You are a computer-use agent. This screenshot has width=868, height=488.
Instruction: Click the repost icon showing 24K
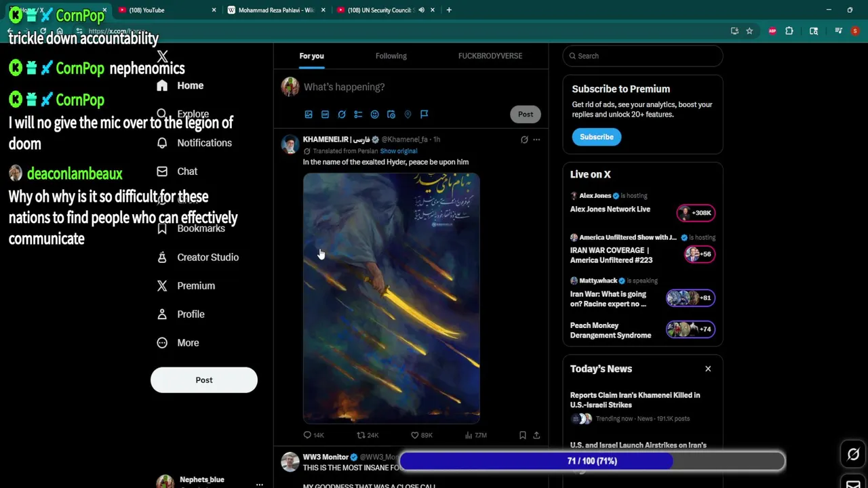click(x=361, y=435)
